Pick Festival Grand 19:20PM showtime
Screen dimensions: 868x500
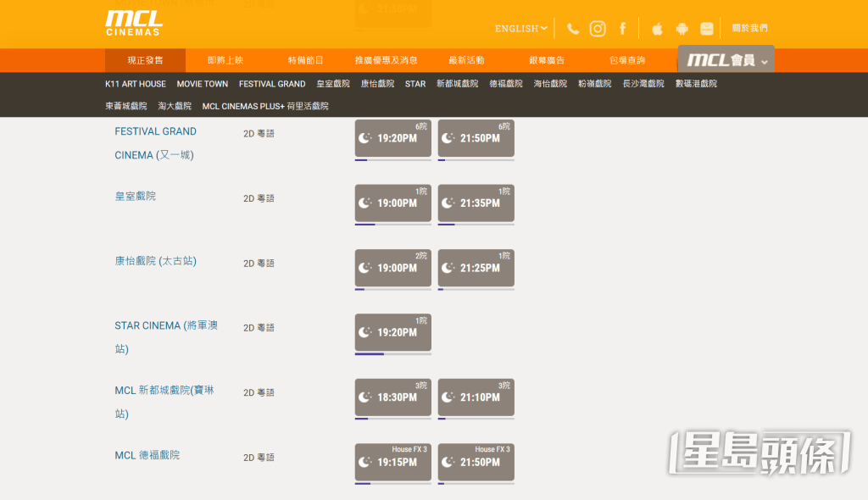(x=393, y=138)
